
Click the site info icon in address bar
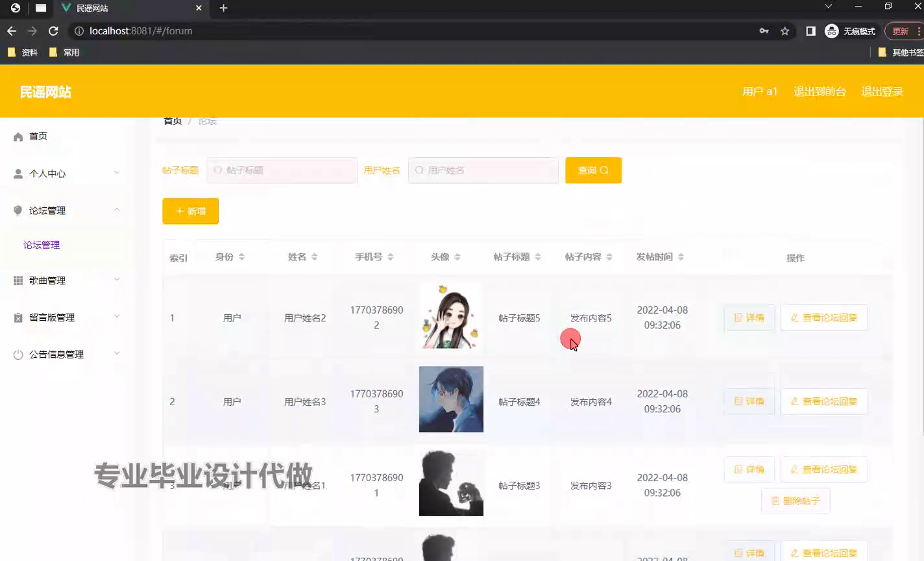click(x=79, y=31)
